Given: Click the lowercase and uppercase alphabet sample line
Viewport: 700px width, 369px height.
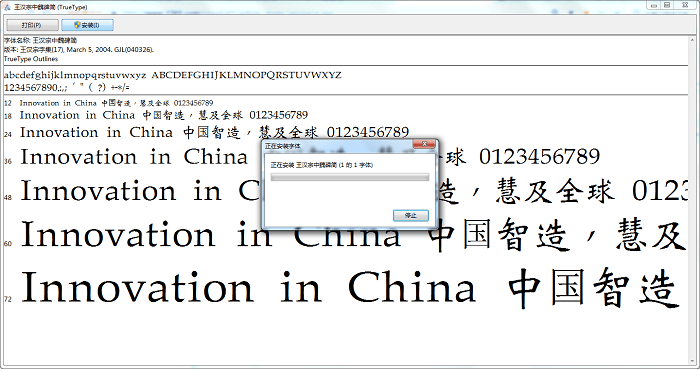Looking at the screenshot, I should click(172, 75).
